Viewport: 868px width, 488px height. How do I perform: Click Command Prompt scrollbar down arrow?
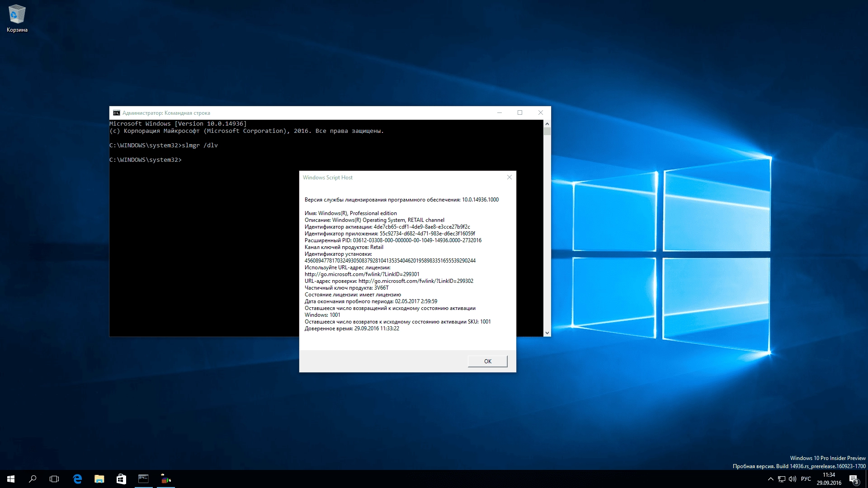click(547, 333)
